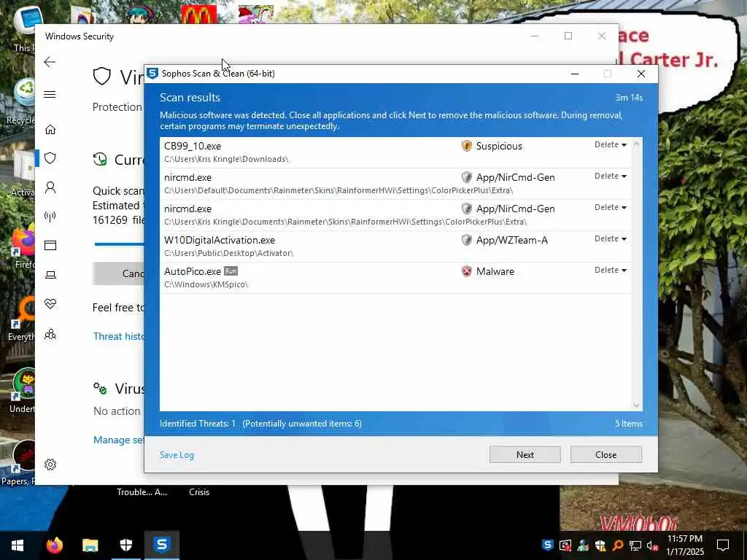Viewport: 747px width, 560px height.
Task: Click the Windows Security progress bar
Action: click(x=119, y=244)
